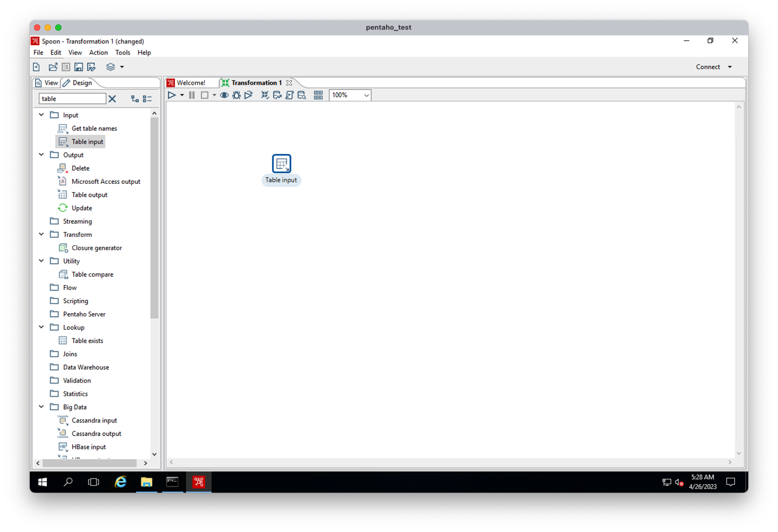778x532 pixels.
Task: Close the Transformation 1 tab
Action: point(289,83)
